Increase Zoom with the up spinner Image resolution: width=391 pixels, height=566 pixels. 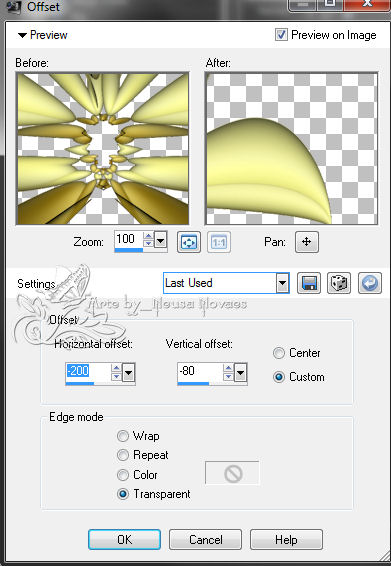[148, 236]
